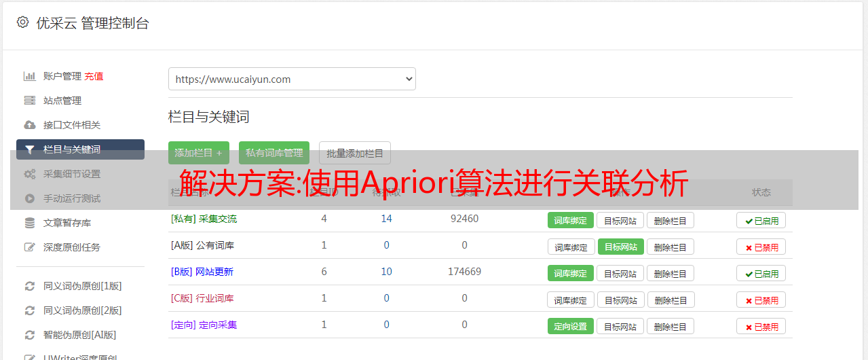Click 目标网站 for 行业词库 row
The image size is (868, 360).
tap(621, 300)
